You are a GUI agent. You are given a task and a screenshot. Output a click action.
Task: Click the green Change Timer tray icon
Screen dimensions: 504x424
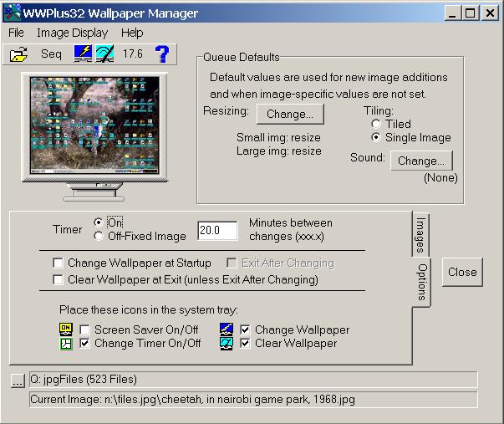click(66, 343)
